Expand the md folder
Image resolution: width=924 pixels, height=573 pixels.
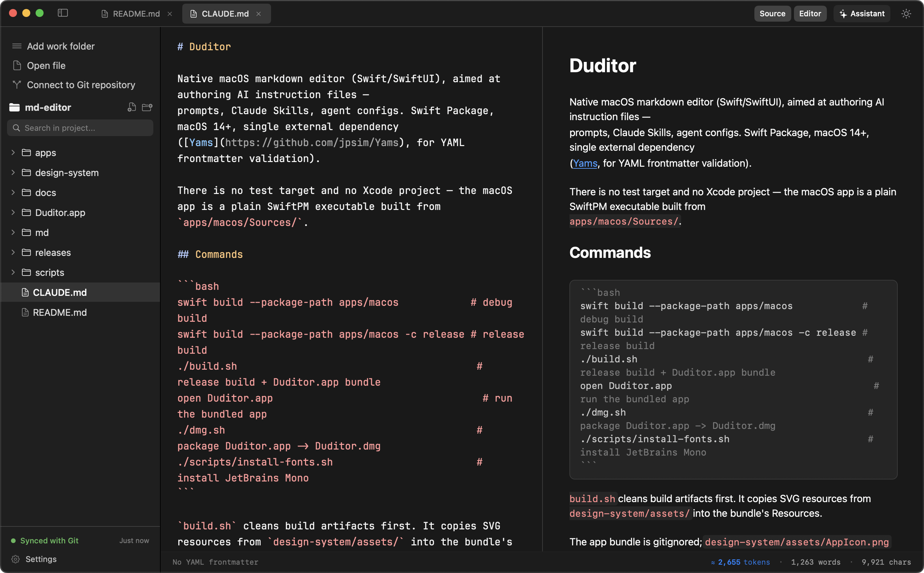pyautogui.click(x=13, y=232)
